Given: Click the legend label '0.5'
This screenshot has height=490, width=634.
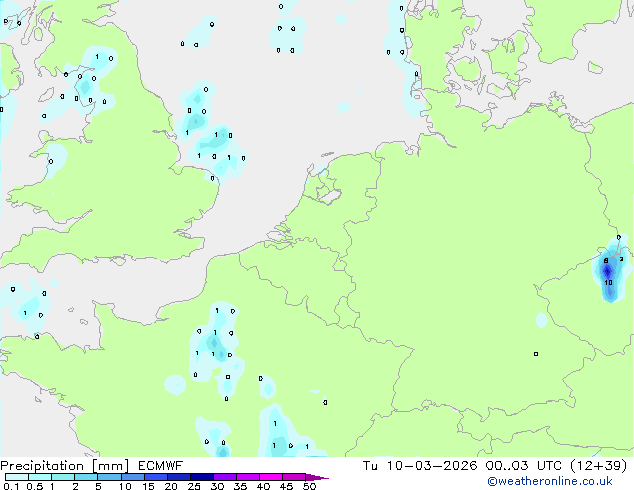Looking at the screenshot, I should pyautogui.click(x=35, y=486).
